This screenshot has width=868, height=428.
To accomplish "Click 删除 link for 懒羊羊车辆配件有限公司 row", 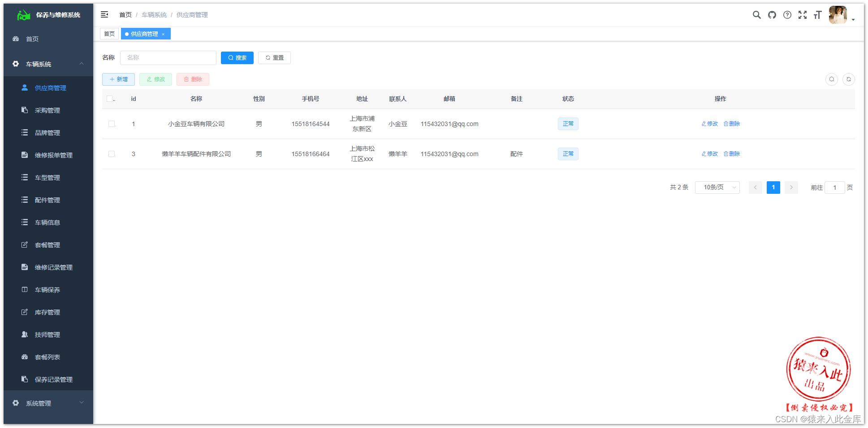I will [732, 154].
